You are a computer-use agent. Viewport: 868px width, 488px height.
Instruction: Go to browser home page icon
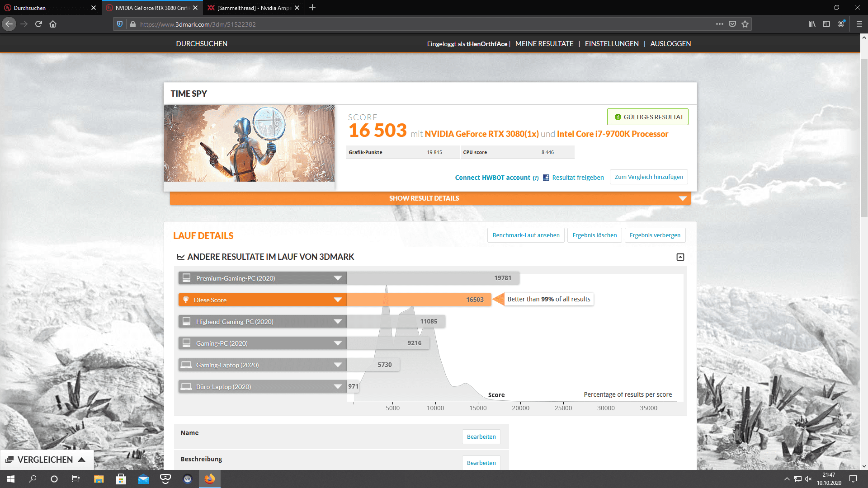tap(53, 24)
